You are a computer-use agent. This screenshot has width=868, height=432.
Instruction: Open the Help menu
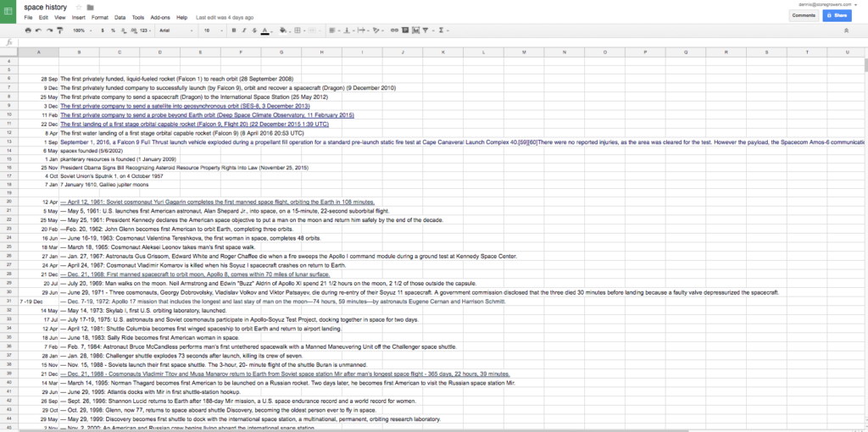(x=181, y=18)
